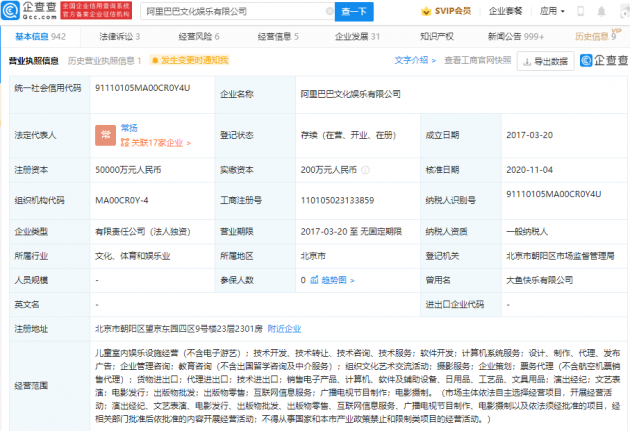Select paid-in capital 200万元人民币

[x=329, y=170]
